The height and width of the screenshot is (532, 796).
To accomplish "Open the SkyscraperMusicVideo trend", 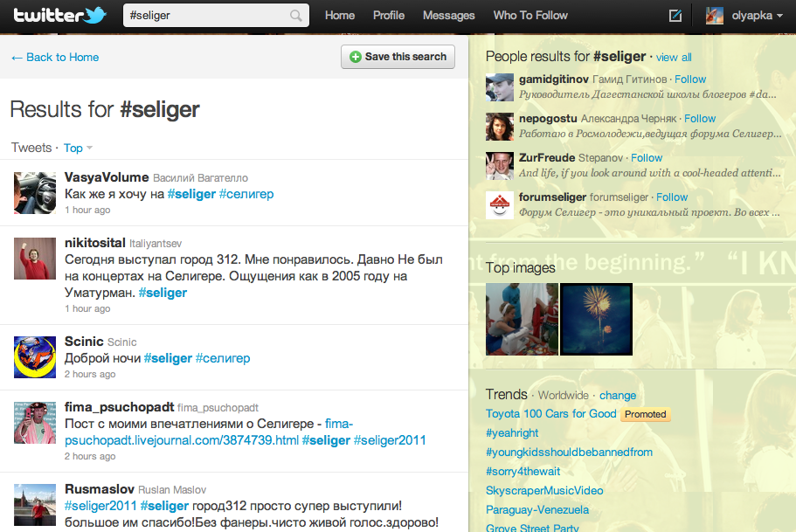I will [544, 491].
